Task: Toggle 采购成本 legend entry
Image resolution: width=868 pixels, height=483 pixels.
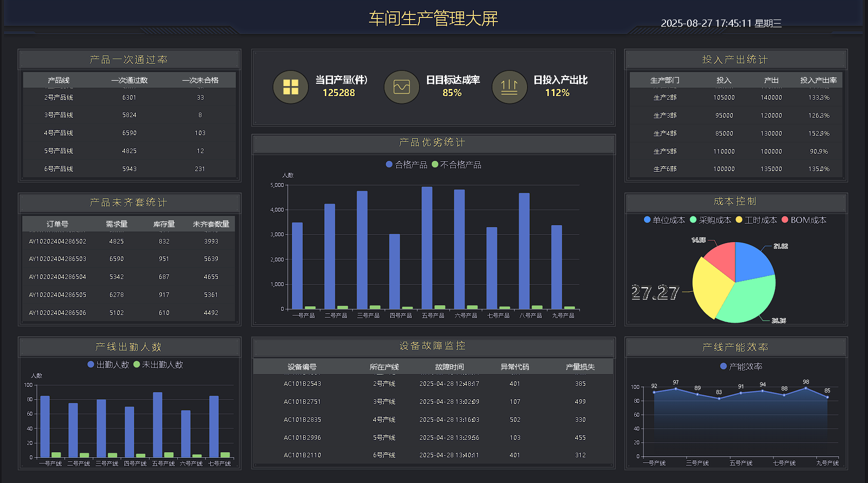Action: (x=710, y=220)
